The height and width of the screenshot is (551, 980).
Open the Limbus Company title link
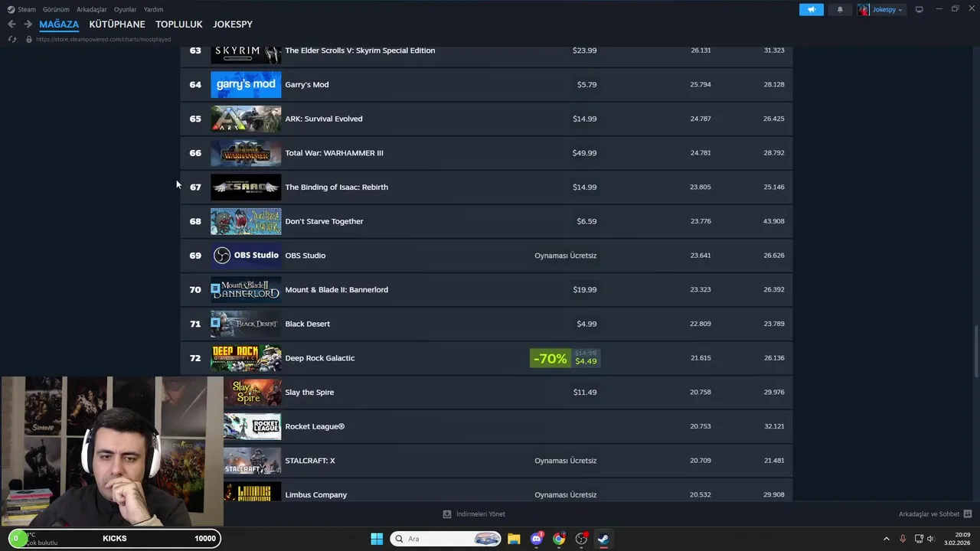(315, 494)
